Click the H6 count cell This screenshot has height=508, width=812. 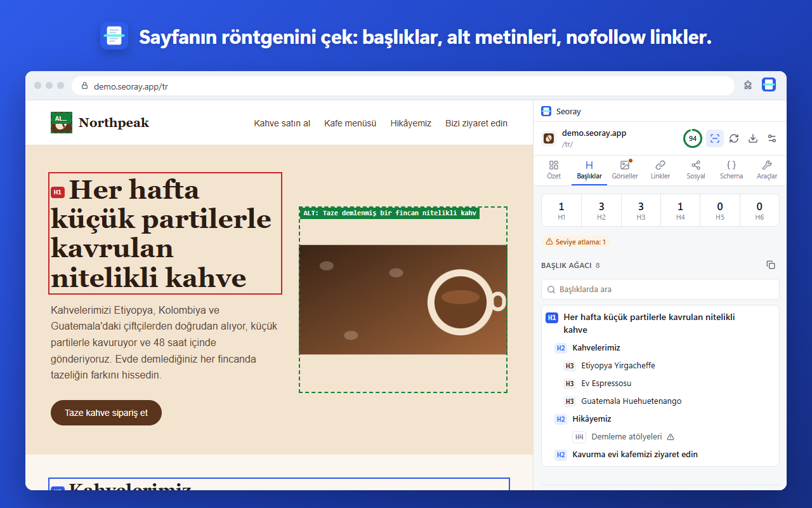point(759,211)
